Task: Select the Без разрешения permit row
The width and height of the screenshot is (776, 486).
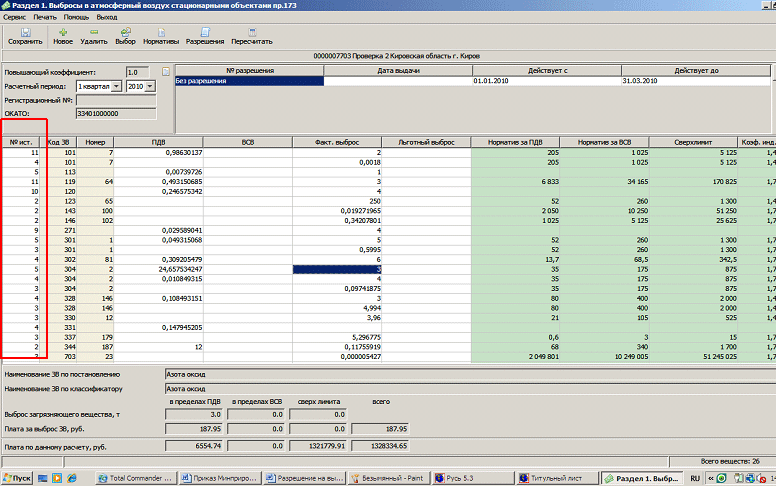Action: (249, 80)
